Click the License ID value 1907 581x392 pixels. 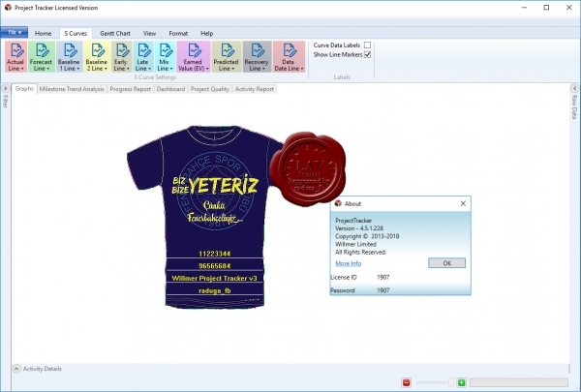tap(383, 277)
